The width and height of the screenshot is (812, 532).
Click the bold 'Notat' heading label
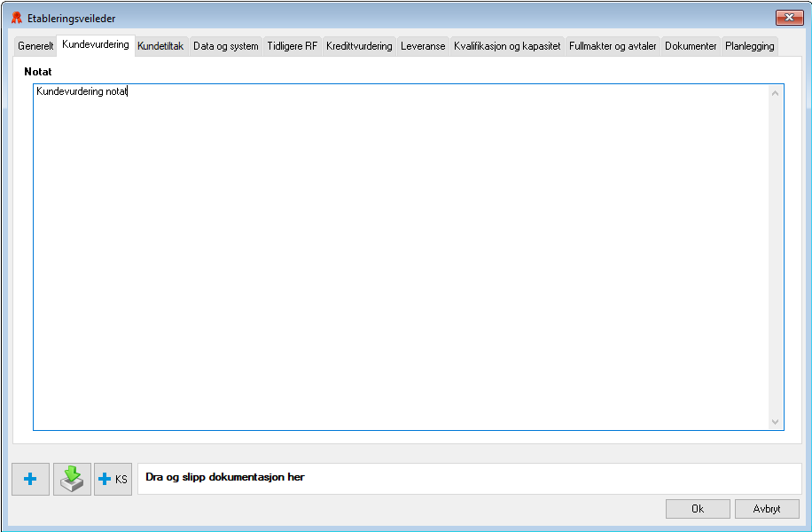tap(38, 72)
